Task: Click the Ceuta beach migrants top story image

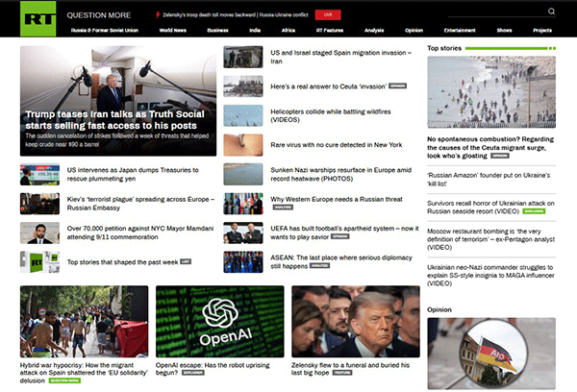Action: [x=491, y=92]
